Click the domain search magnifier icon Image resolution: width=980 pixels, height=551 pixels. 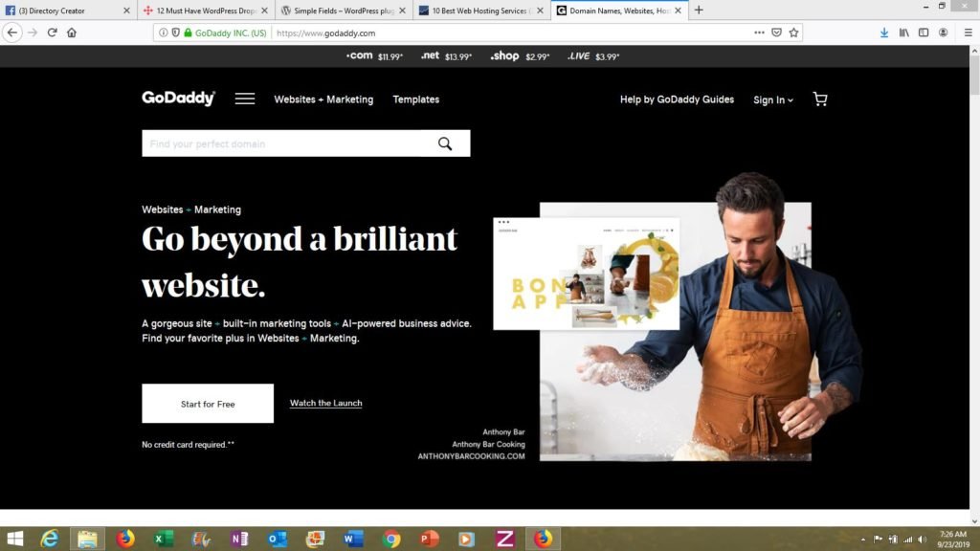coord(444,143)
